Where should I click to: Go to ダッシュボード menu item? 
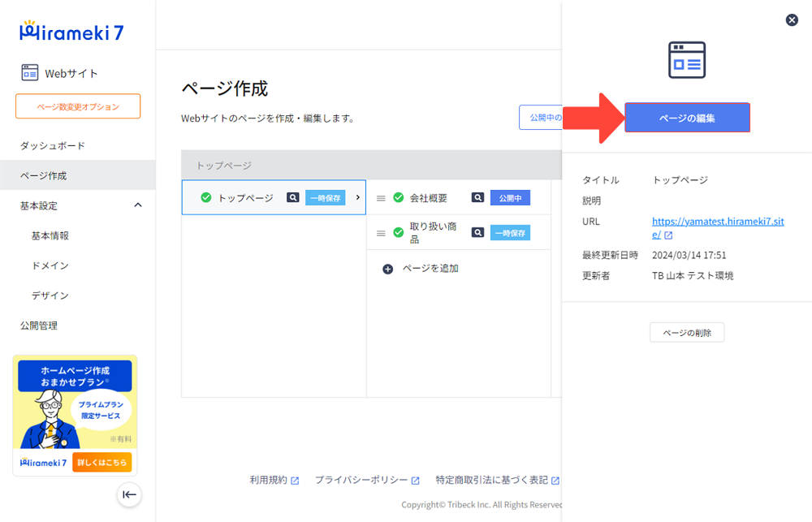(52, 145)
